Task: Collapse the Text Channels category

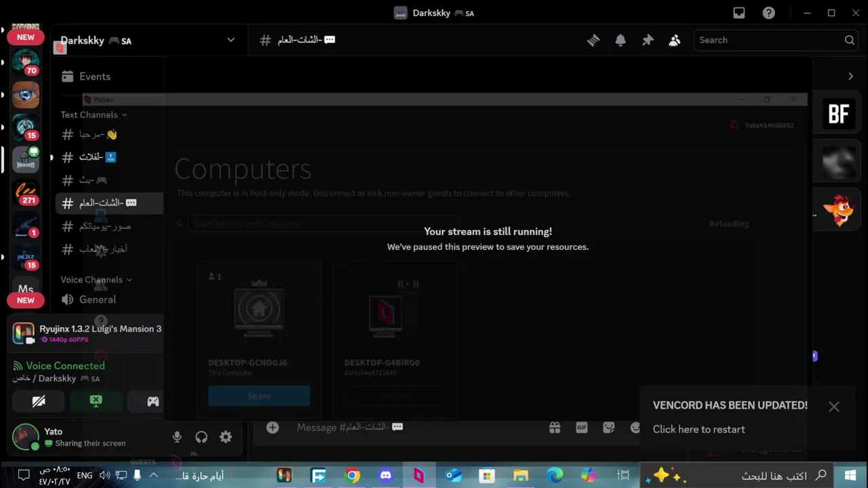Action: [x=94, y=115]
